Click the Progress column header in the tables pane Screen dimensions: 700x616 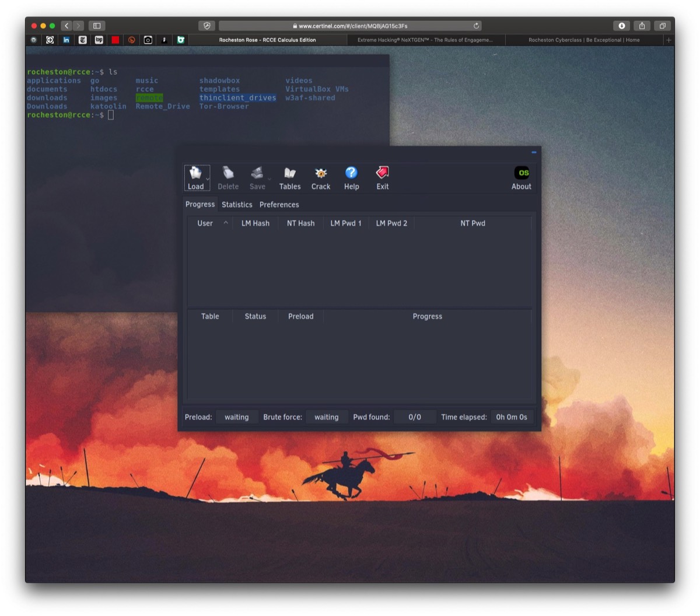[x=428, y=316]
